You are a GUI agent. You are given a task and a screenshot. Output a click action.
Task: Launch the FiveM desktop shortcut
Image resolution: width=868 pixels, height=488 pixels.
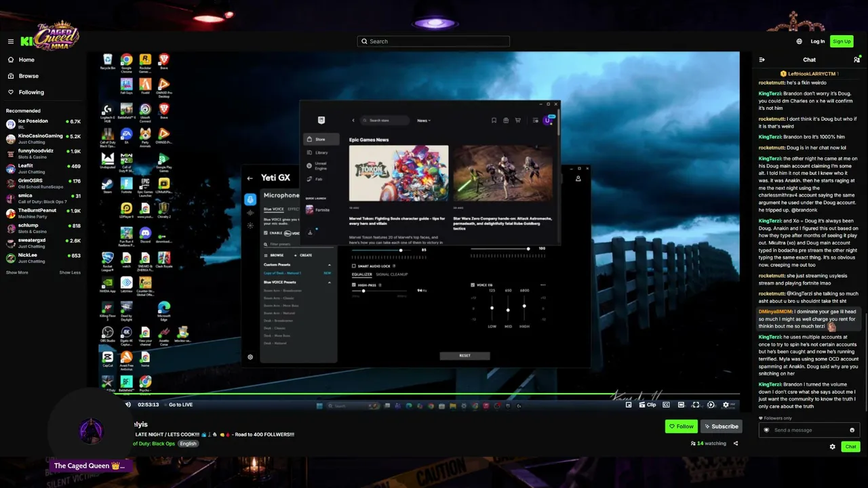tap(145, 87)
